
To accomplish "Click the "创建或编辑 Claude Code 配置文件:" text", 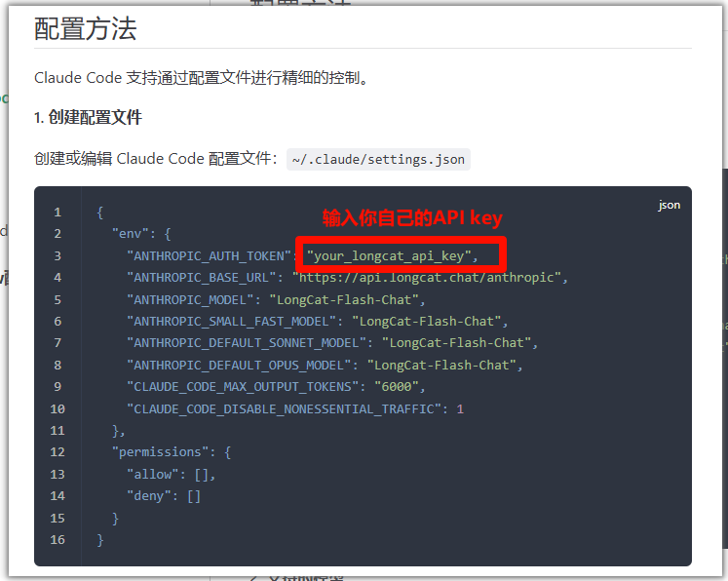I will click(x=156, y=159).
